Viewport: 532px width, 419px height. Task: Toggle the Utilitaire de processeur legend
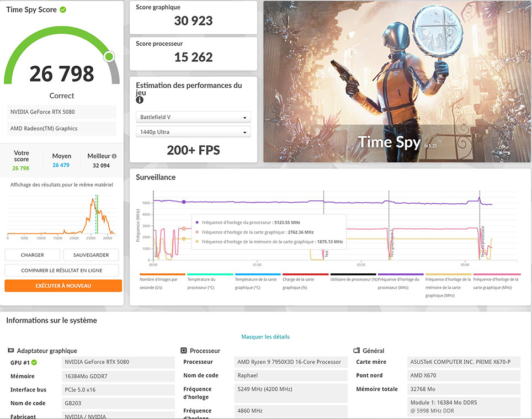tap(353, 278)
